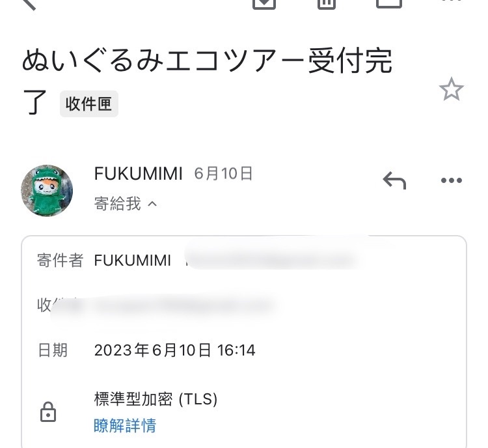
Task: Go back using the top-left arrow
Action: pyautogui.click(x=29, y=4)
